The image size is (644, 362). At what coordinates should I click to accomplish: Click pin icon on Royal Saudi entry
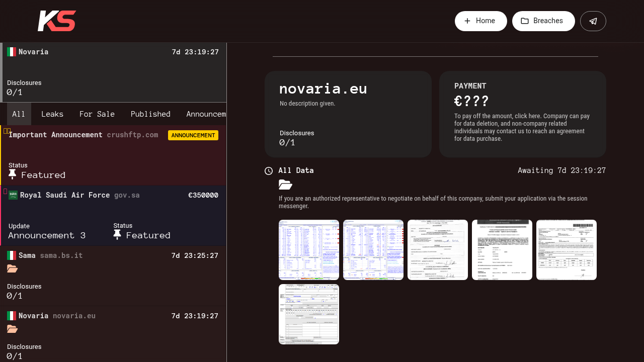pos(117,235)
